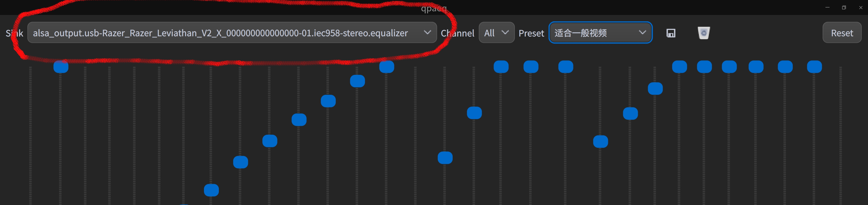Viewport: 868px width, 205px height.
Task: Click the delete preset trash icon
Action: pos(704,33)
